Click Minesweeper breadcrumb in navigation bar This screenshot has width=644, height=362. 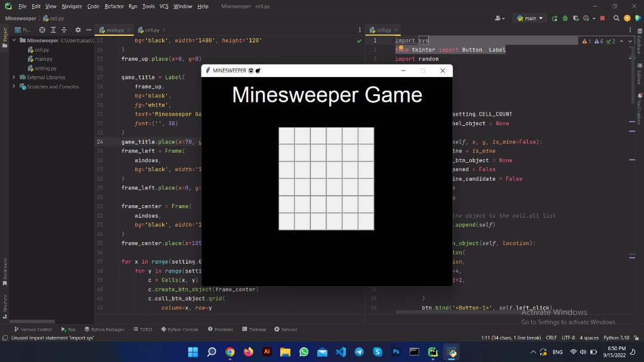click(20, 18)
